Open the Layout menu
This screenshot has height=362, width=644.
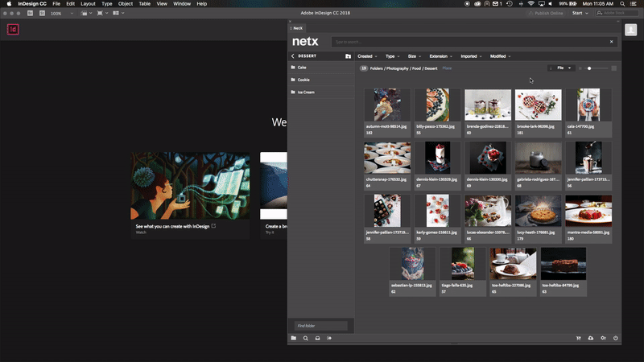click(88, 4)
